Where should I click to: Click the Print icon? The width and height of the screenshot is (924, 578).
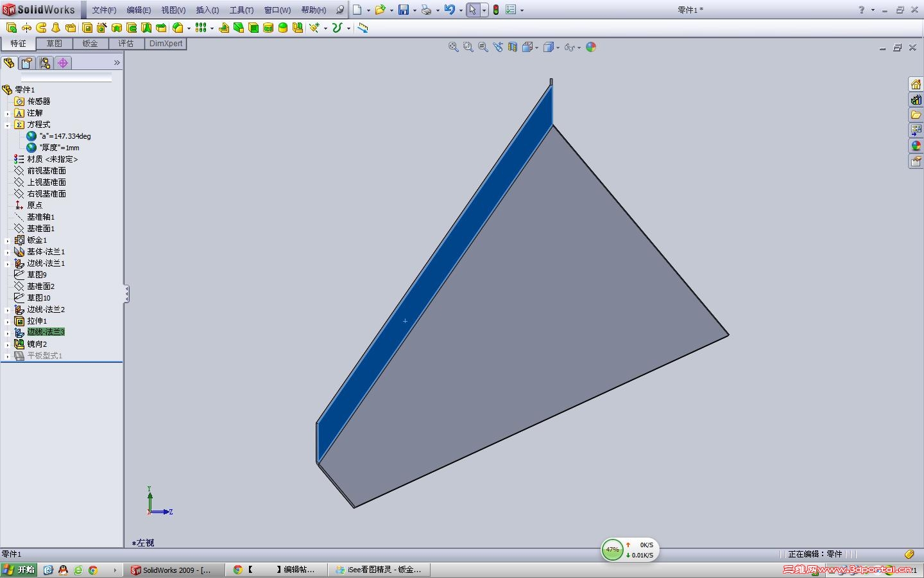point(426,10)
